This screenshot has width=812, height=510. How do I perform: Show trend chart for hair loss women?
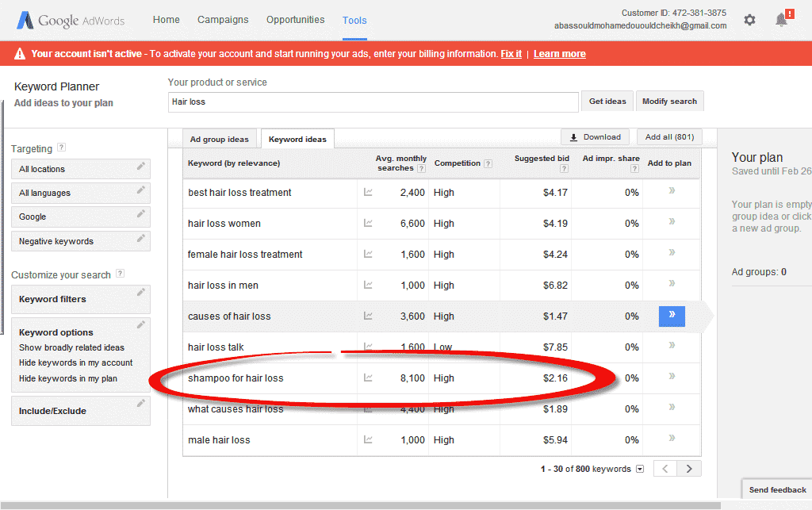[x=368, y=223]
